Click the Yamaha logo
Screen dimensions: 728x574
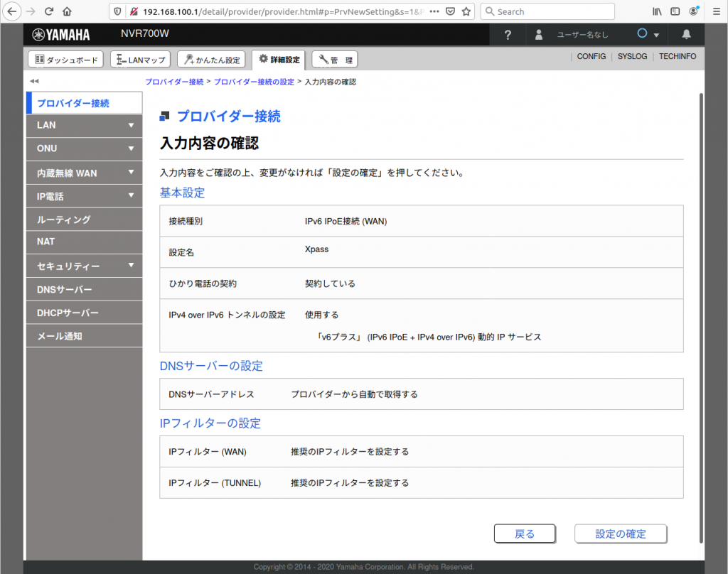(61, 34)
